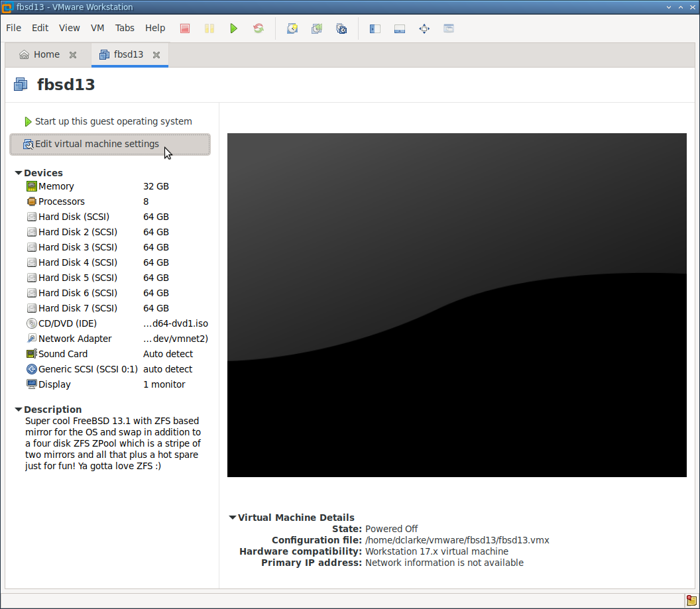Viewport: 700px width, 609px height.
Task: Collapse the Virtual Machine Details section
Action: [x=233, y=518]
